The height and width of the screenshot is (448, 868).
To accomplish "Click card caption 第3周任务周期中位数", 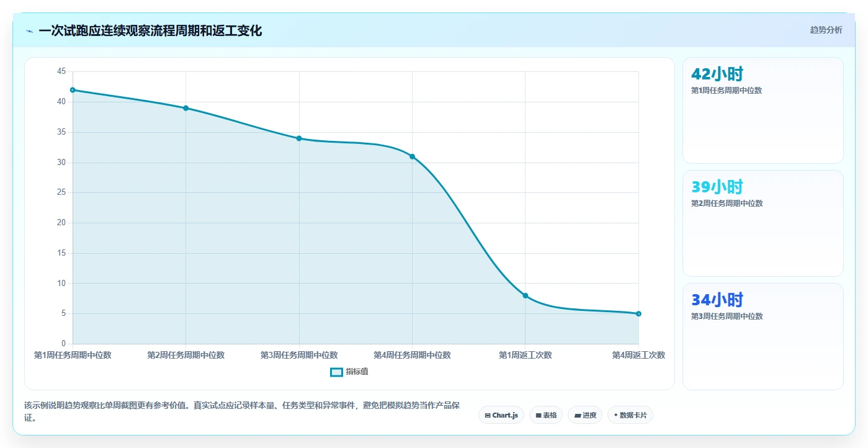I will [x=727, y=316].
